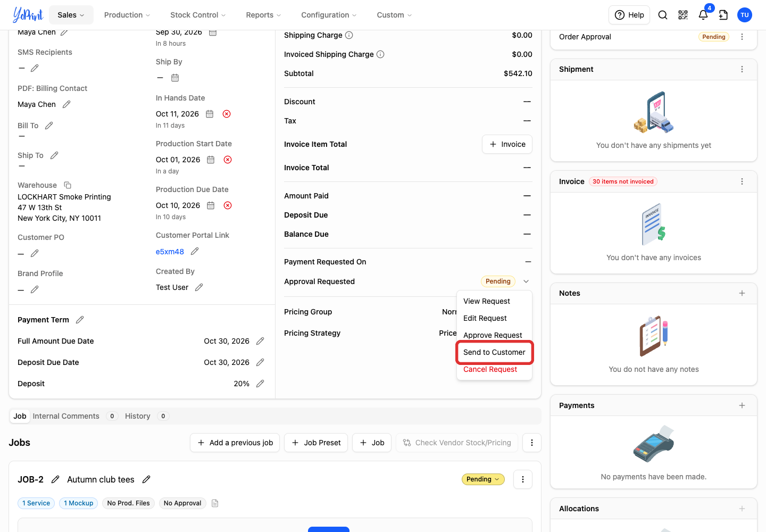Edit the Deposit percentage
The height and width of the screenshot is (532, 766).
pos(260,384)
